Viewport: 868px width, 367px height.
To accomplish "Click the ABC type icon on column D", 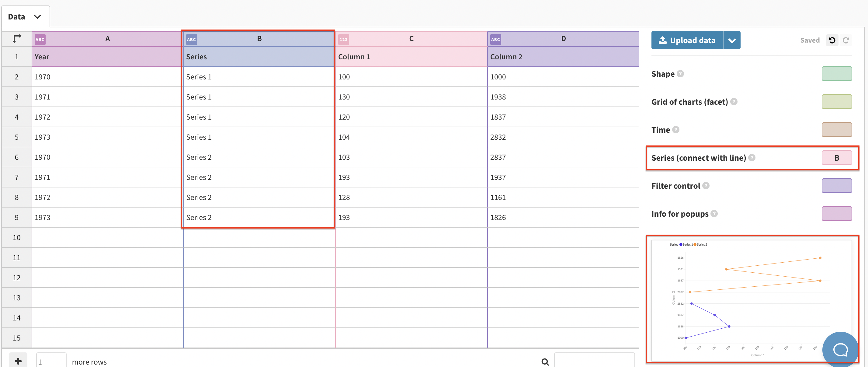I will (x=495, y=39).
